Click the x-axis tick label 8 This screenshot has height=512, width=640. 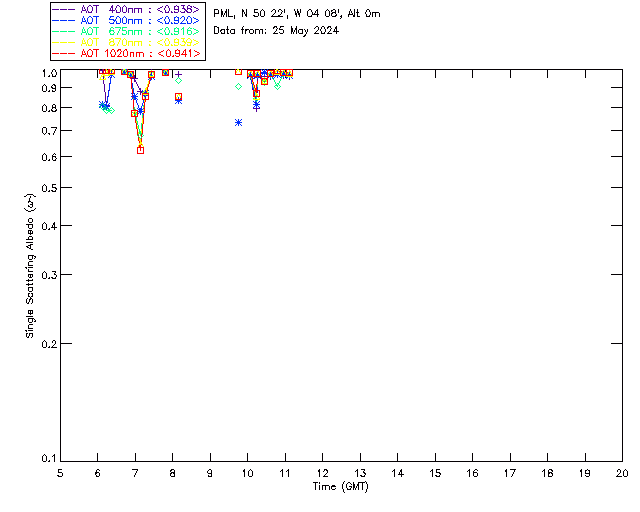pyautogui.click(x=173, y=473)
